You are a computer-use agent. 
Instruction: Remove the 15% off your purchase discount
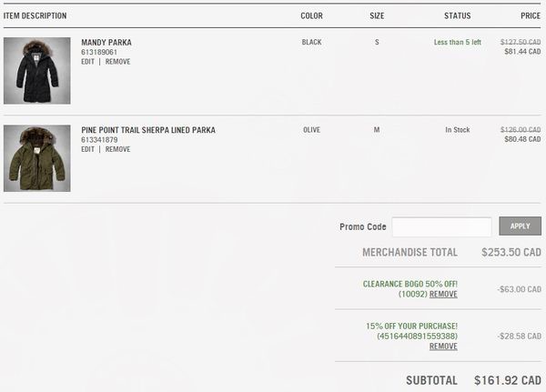(x=443, y=347)
